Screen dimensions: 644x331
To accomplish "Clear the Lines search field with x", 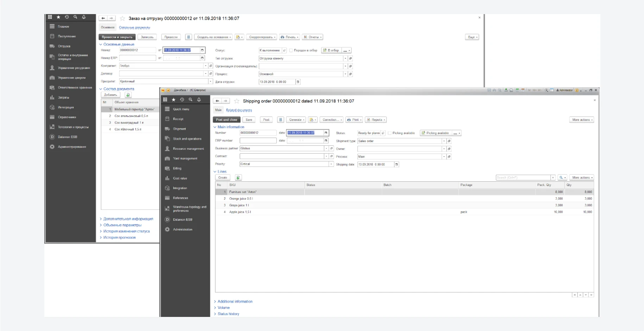I will 553,177.
